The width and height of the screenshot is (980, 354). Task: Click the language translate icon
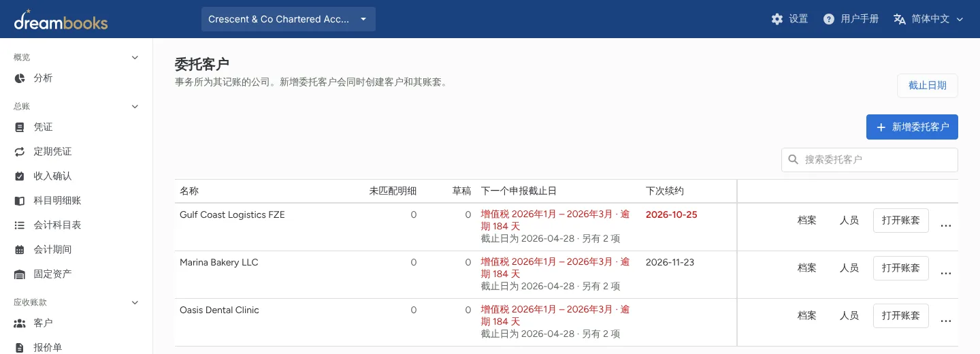(900, 19)
